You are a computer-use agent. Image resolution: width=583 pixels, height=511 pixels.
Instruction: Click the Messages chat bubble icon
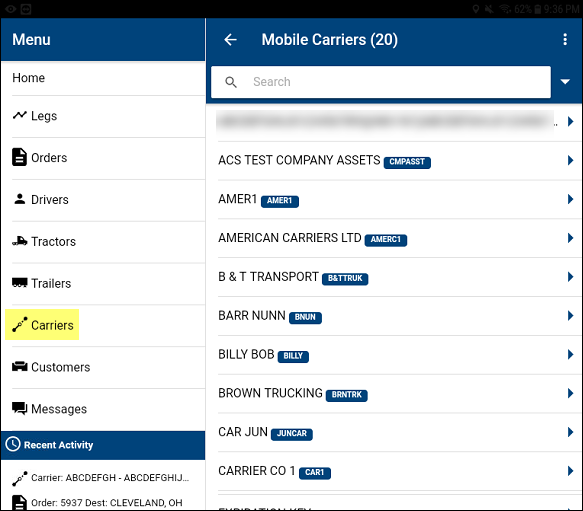click(x=19, y=408)
